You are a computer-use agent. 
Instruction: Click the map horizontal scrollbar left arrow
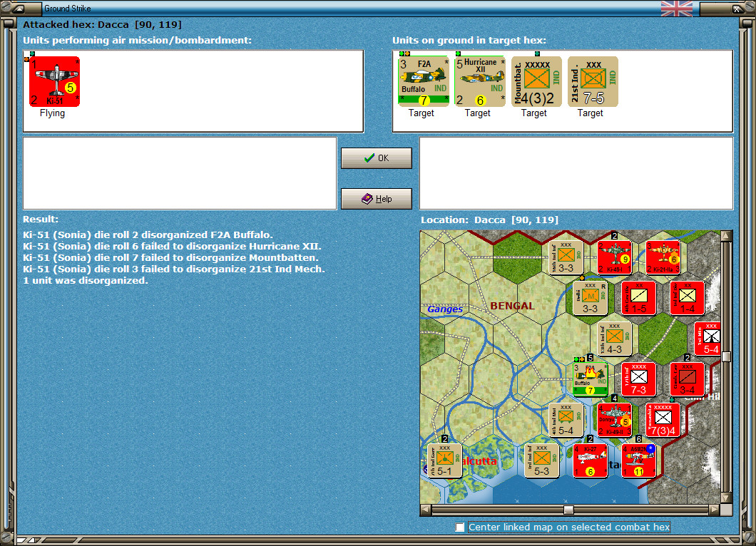[x=425, y=510]
